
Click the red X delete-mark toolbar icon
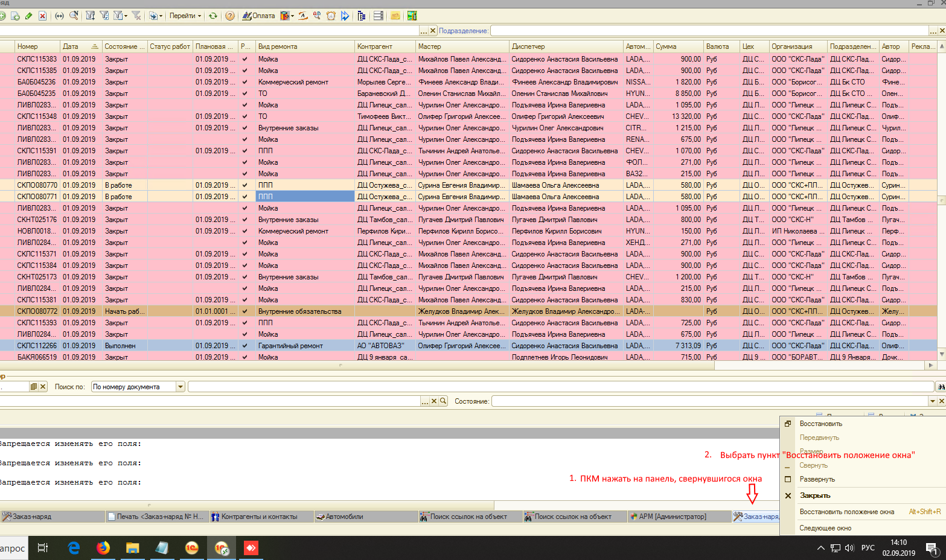[x=42, y=16]
